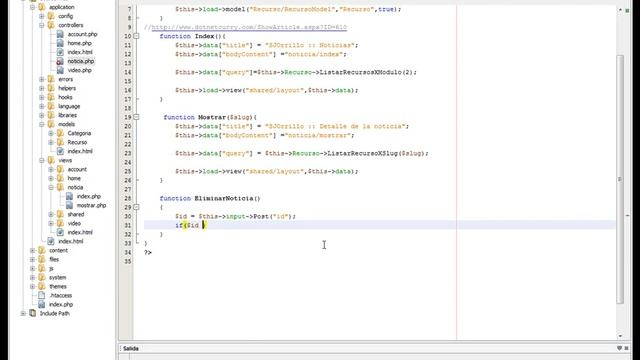Screen dimensions: 640x360
Task: Open the Salida output tab
Action: pos(131,349)
